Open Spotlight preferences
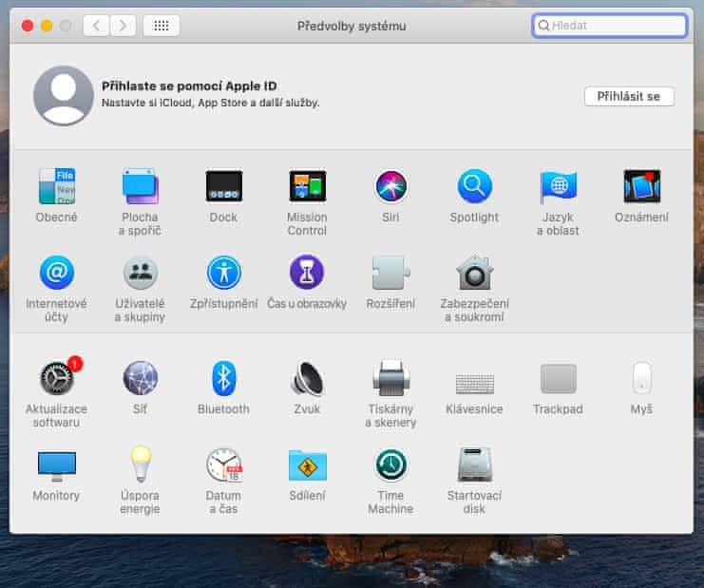Viewport: 704px width, 588px height. coord(474,187)
